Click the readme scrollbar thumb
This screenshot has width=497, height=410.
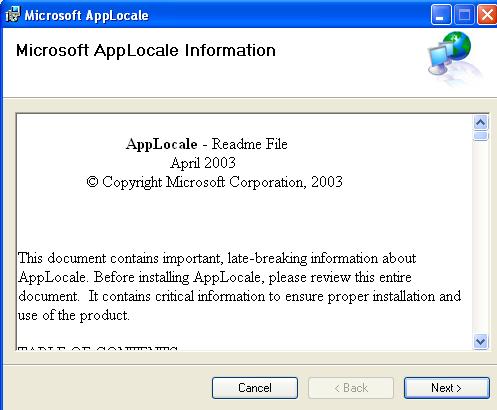click(480, 136)
